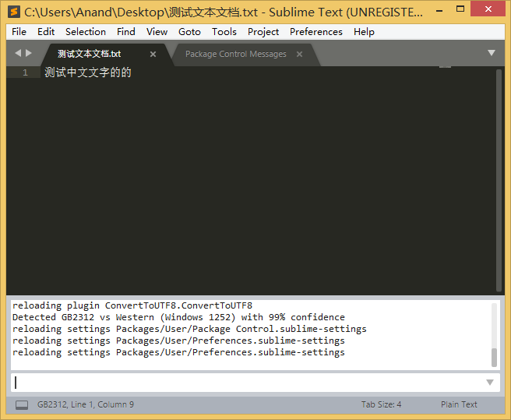Open the console input history dropdown arrow
Viewport: 511px width, 420px height.
490,383
